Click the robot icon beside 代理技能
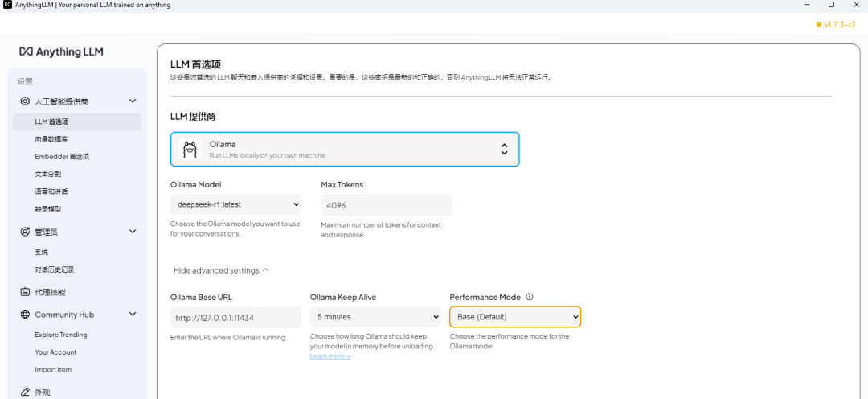This screenshot has height=399, width=868. pos(25,292)
